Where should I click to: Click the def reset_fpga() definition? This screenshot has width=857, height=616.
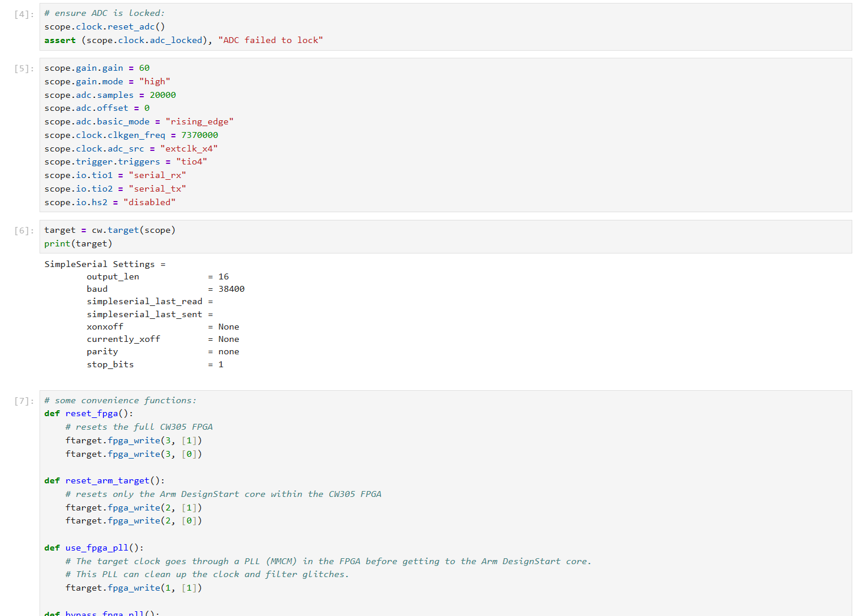(x=88, y=413)
